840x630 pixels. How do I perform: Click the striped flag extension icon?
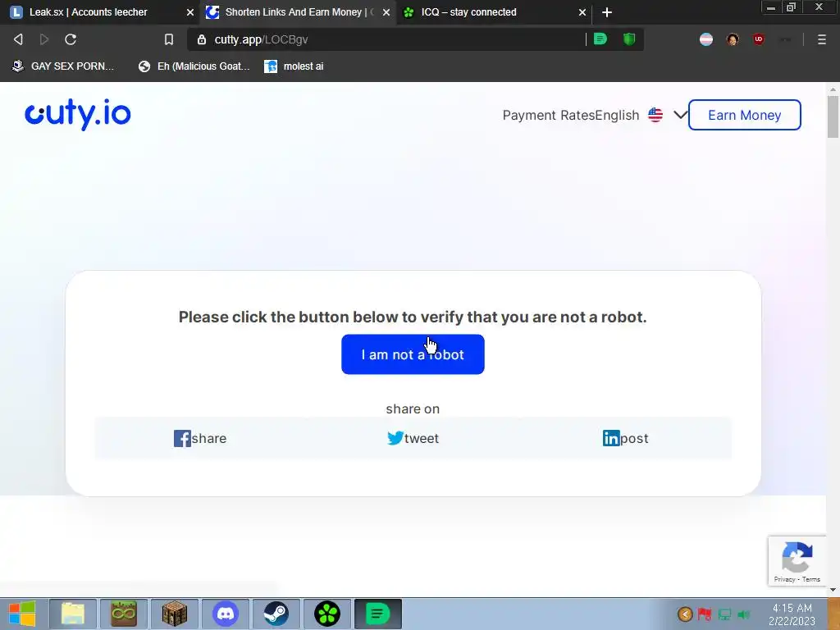(706, 39)
